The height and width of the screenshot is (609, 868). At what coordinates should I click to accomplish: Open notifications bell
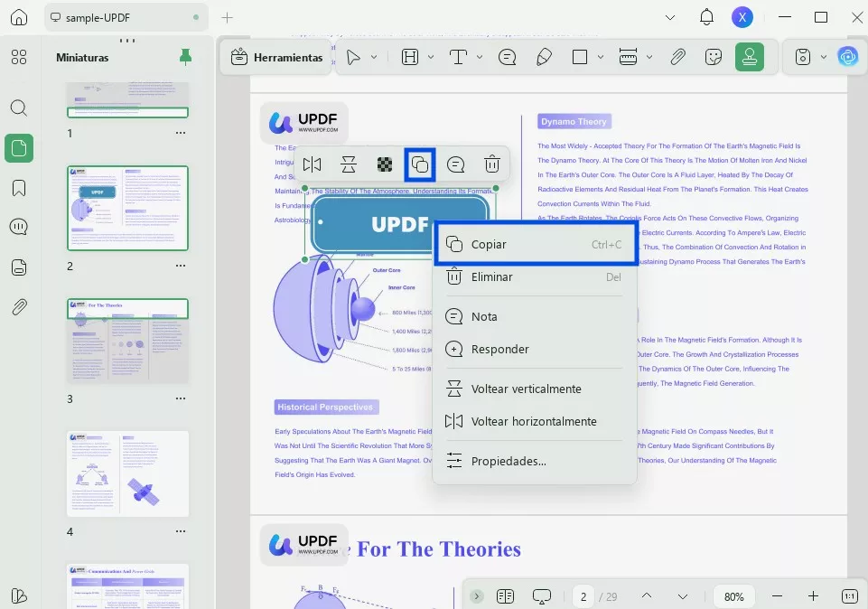[x=706, y=17]
